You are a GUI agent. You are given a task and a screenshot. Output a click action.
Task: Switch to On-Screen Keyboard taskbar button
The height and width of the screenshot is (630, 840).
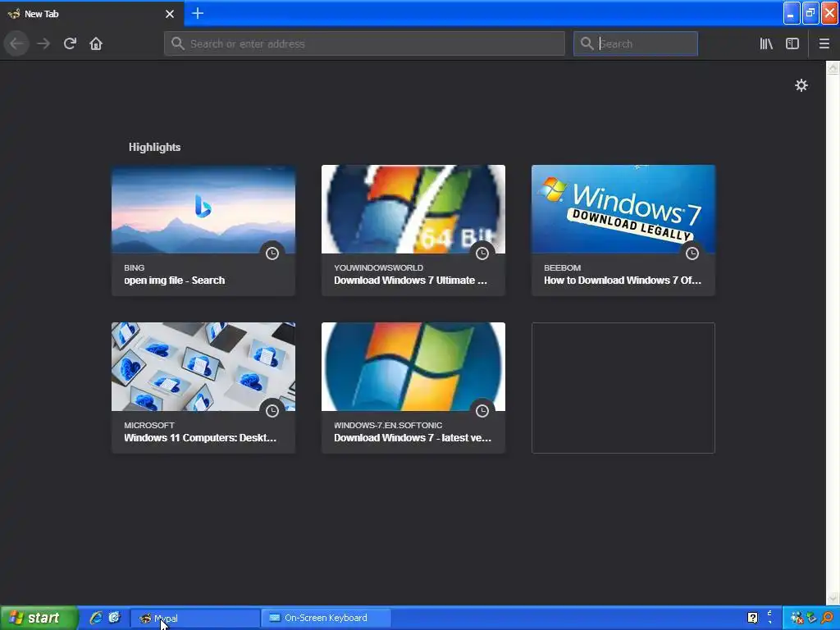click(326, 619)
